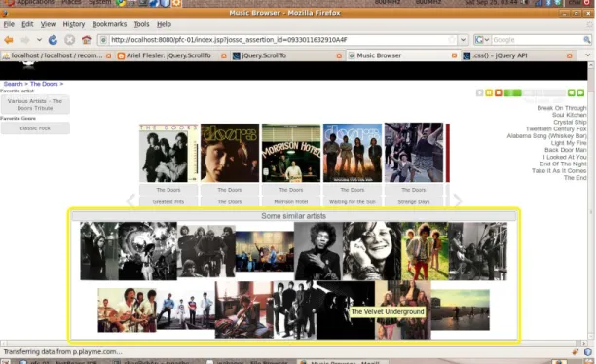This screenshot has height=364, width=596.
Task: Select the smiling Janis Joplin artist photo
Action: (x=372, y=251)
